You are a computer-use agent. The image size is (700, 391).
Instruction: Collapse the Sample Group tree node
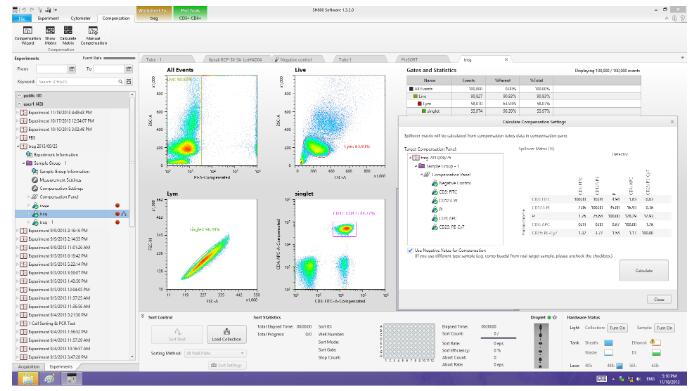point(24,163)
